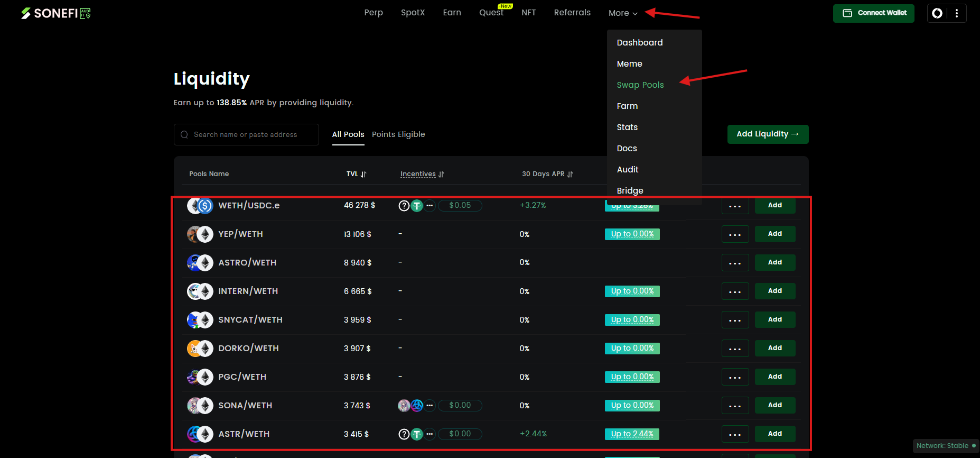Click Up to 2.44% link in ASTR/WETH row

pos(632,434)
